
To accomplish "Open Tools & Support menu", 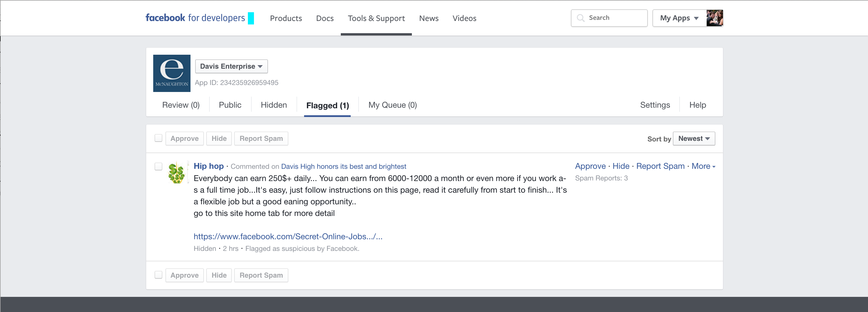I will (x=376, y=18).
